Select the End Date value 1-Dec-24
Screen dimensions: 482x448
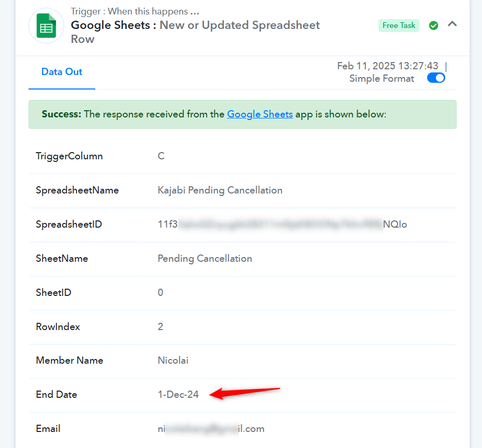pos(178,395)
